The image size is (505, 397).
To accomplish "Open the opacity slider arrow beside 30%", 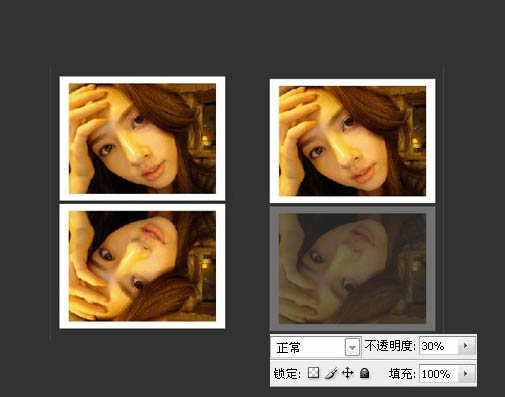I will click(x=466, y=346).
